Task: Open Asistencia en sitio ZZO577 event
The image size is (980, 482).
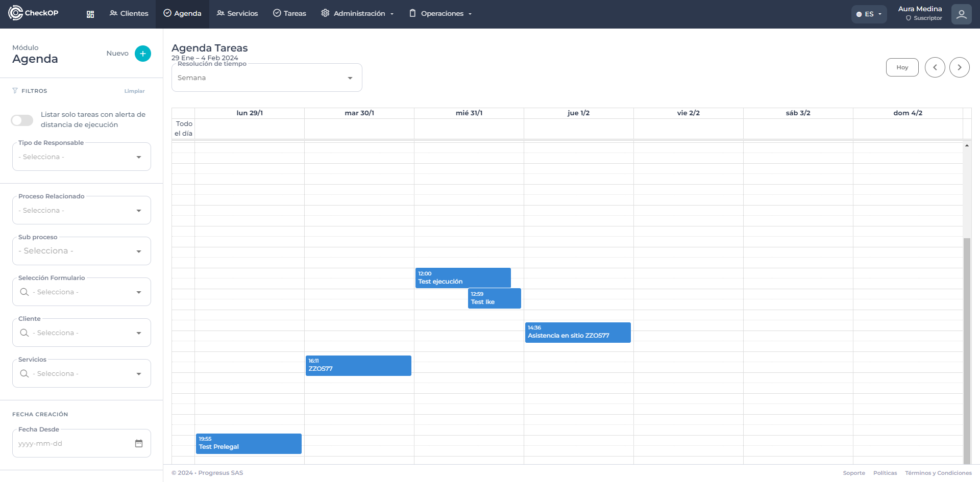Action: coord(578,332)
